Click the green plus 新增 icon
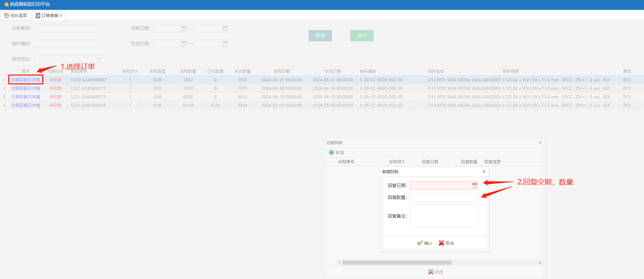 tap(332, 152)
